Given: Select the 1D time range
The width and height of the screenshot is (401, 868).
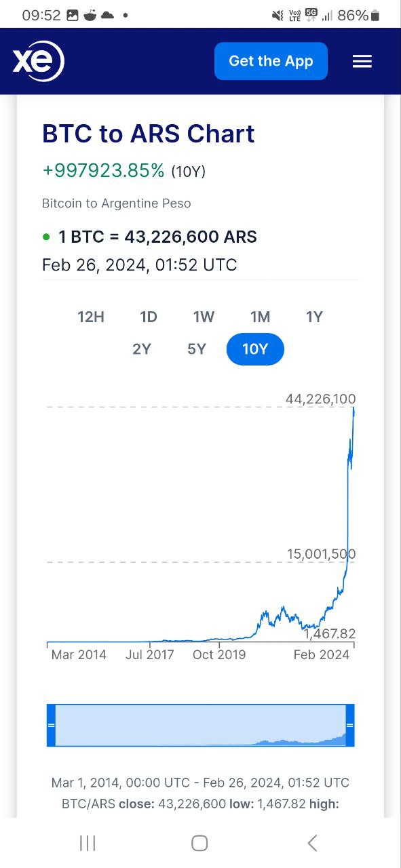Looking at the screenshot, I should (149, 317).
